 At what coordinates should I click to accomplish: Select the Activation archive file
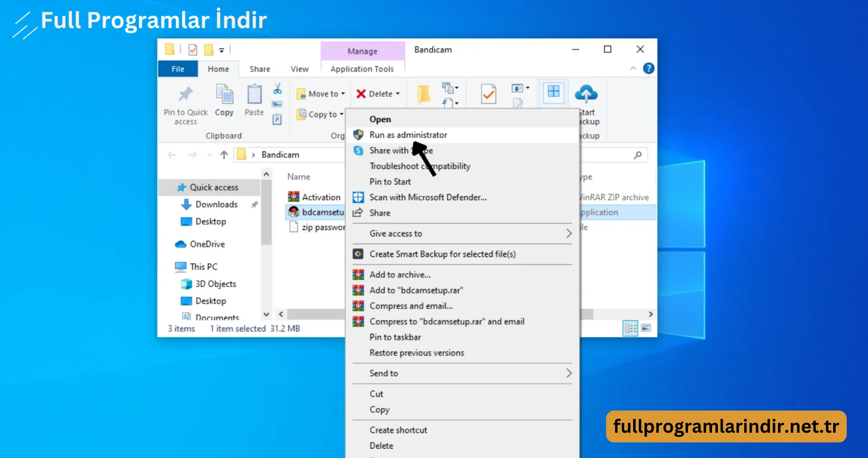point(315,197)
